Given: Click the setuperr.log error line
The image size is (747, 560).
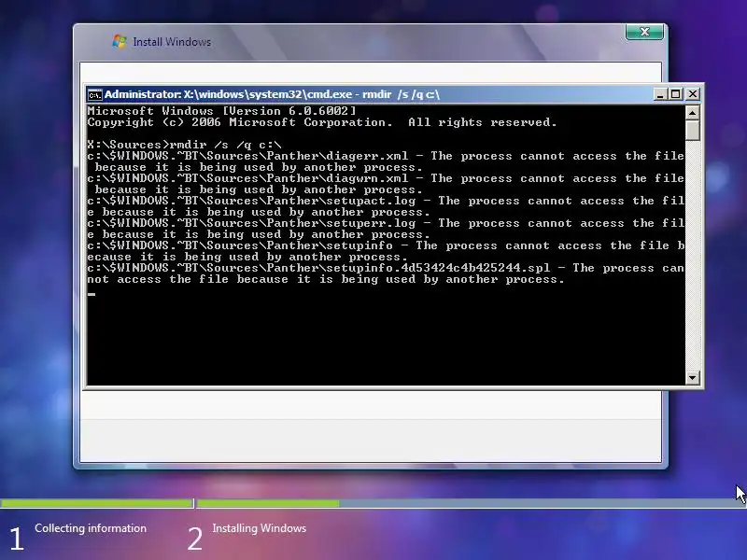Looking at the screenshot, I should coord(386,229).
